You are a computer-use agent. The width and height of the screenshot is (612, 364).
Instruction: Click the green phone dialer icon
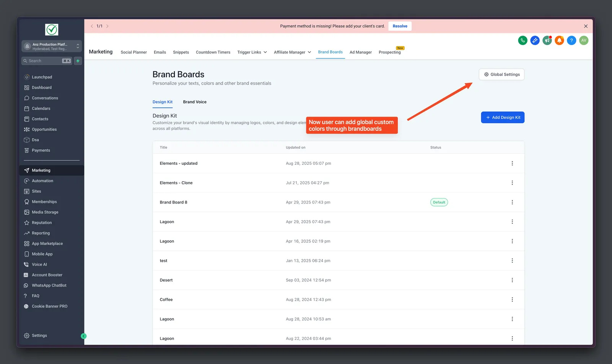tap(522, 40)
